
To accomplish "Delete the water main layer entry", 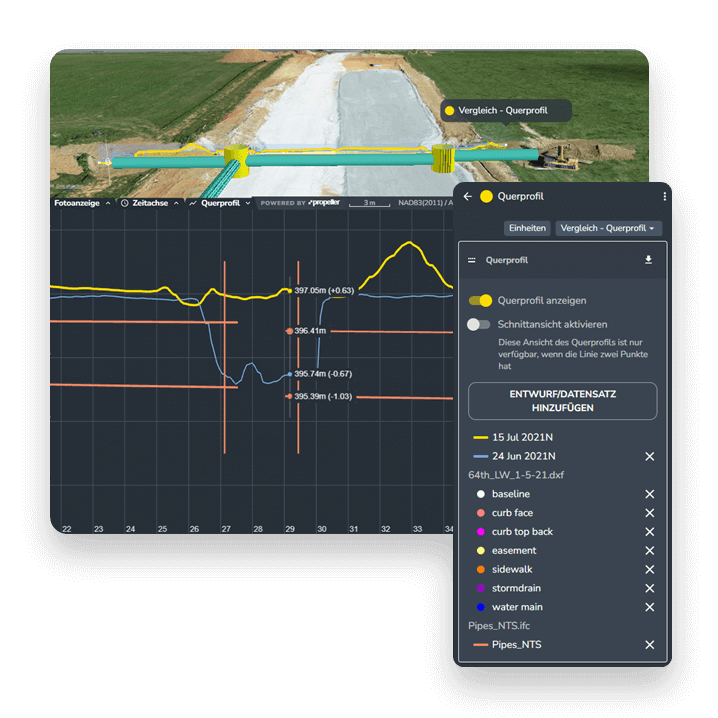I will (x=649, y=607).
